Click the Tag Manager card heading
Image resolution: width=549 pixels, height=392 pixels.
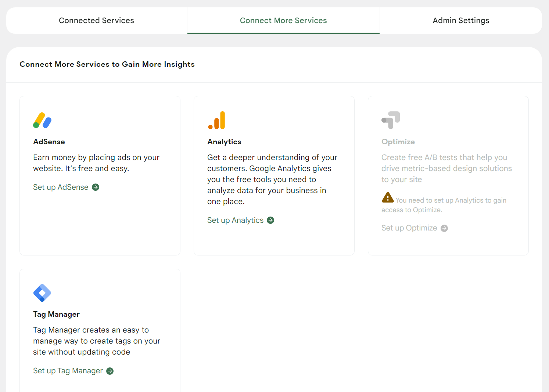click(x=56, y=314)
